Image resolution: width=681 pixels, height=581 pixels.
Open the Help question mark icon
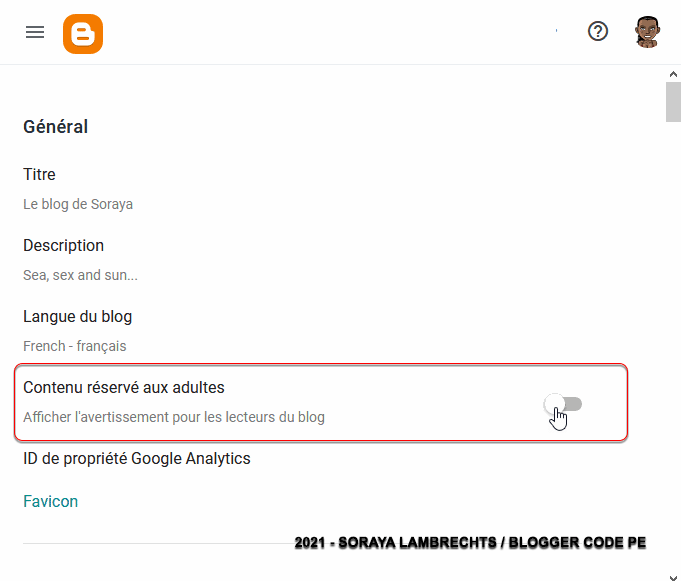(598, 32)
